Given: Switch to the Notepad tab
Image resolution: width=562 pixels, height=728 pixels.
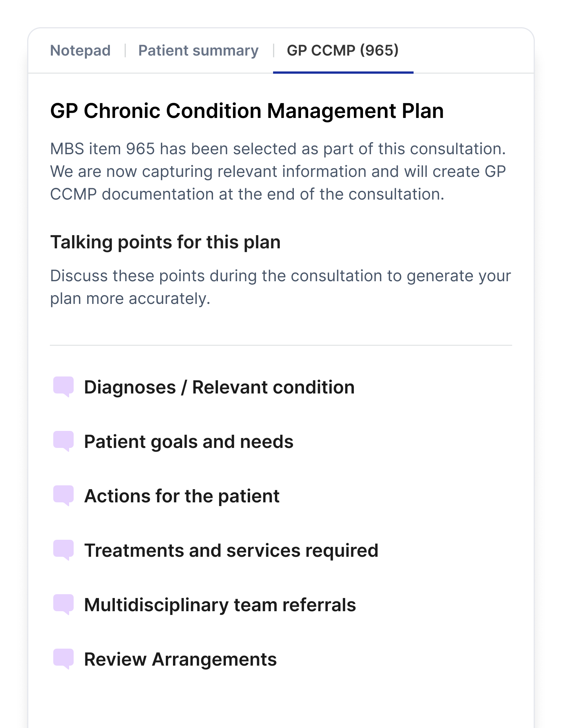Looking at the screenshot, I should click(x=80, y=51).
